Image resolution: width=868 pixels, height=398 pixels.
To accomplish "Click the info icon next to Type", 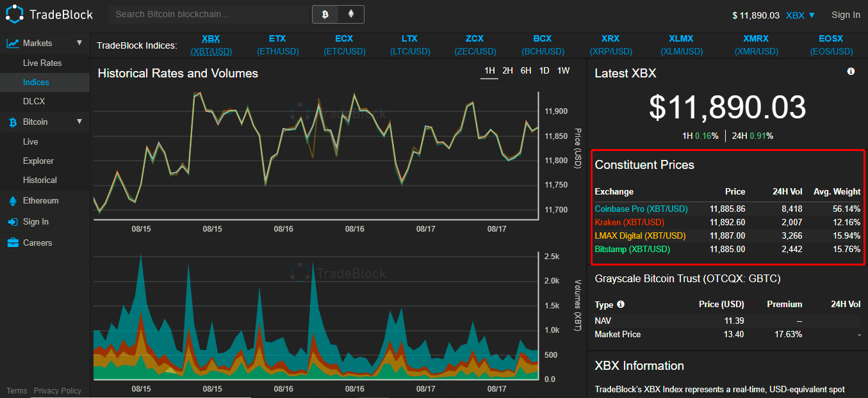I will 621,305.
